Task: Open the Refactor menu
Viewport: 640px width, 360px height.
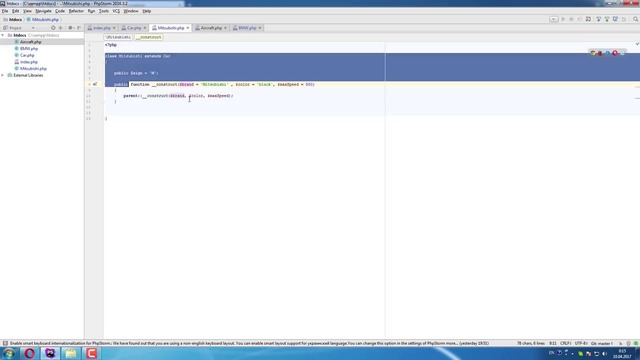Action: tap(76, 11)
